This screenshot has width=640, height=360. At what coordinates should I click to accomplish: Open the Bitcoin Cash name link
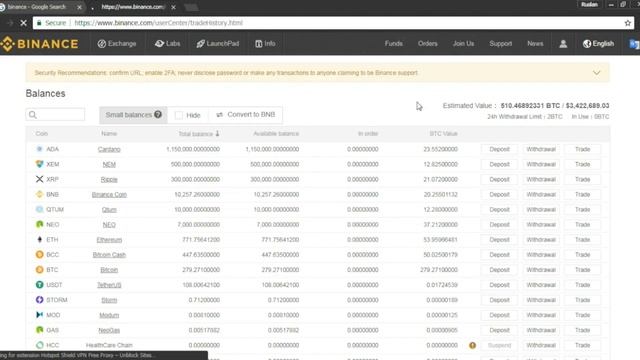(x=109, y=255)
